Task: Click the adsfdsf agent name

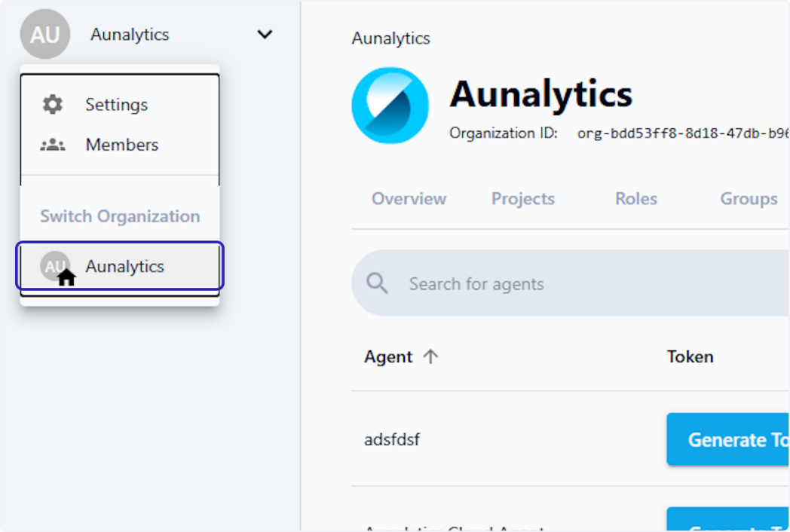Action: (x=392, y=439)
